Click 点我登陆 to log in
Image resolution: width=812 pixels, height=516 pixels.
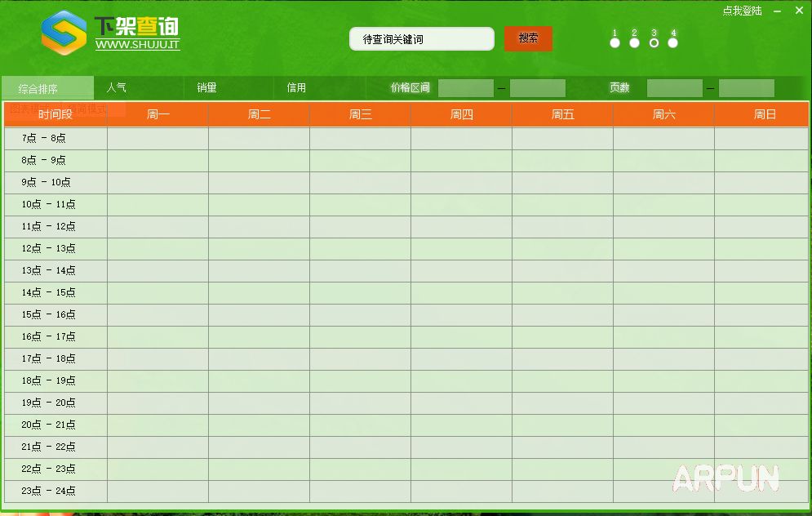(742, 11)
